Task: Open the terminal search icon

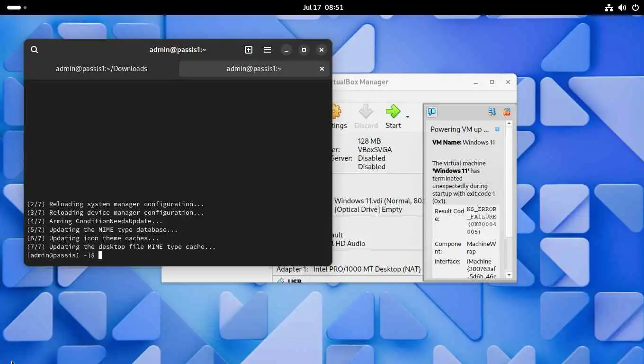Action: pyautogui.click(x=34, y=50)
